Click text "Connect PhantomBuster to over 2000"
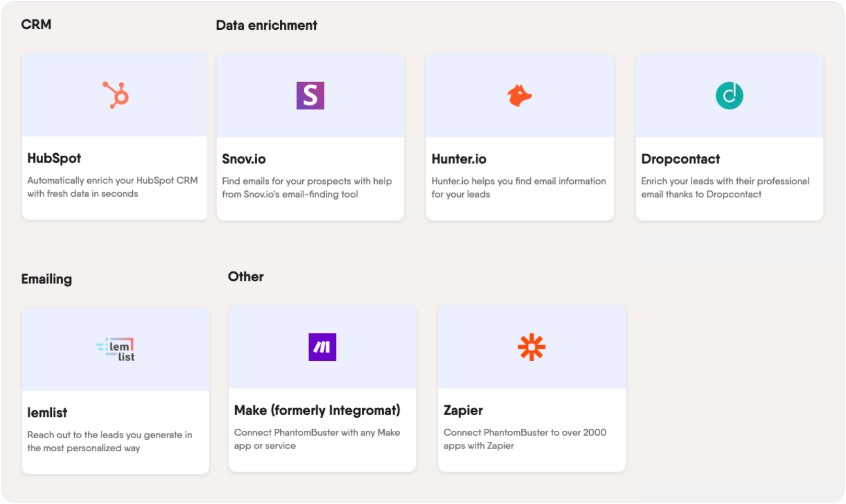 pos(525,432)
